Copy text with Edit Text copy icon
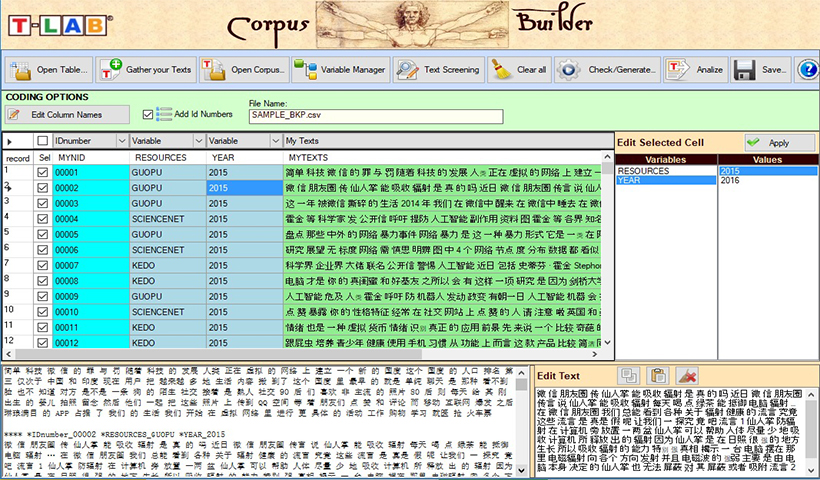This screenshot has width=820, height=480. (628, 375)
